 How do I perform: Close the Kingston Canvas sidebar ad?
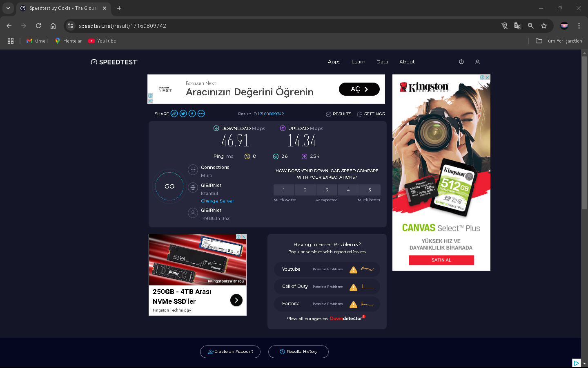(488, 77)
